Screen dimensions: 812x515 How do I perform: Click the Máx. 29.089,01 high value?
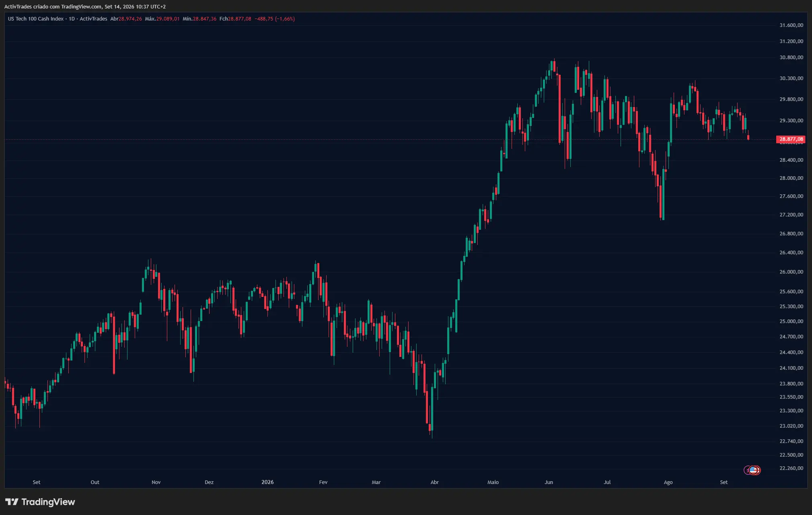tap(162, 19)
